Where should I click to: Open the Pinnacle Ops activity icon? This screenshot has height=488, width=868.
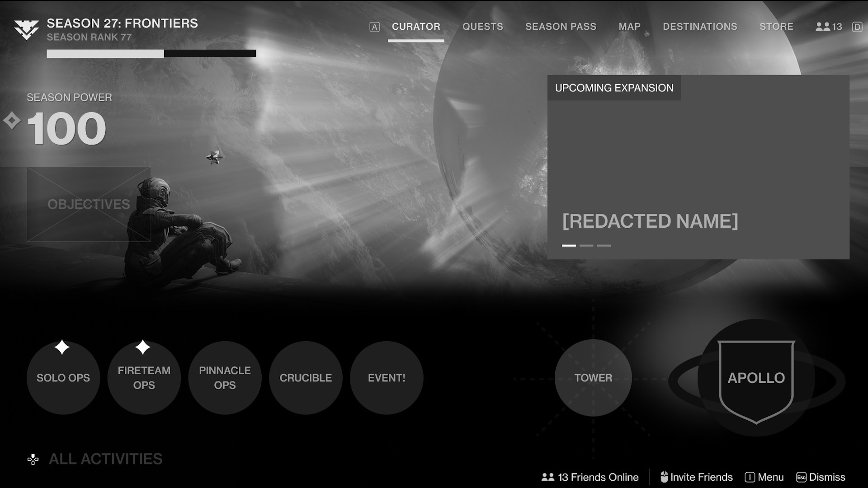pyautogui.click(x=225, y=377)
